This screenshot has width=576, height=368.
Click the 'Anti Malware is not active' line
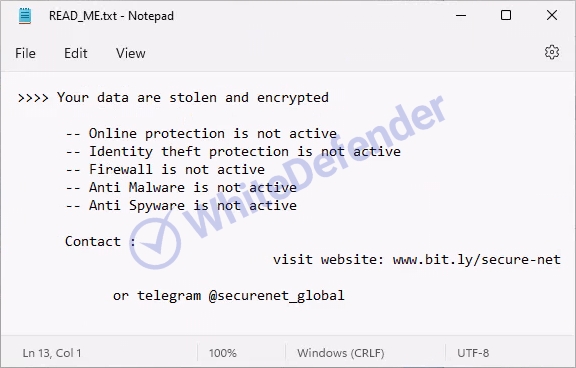click(x=181, y=188)
